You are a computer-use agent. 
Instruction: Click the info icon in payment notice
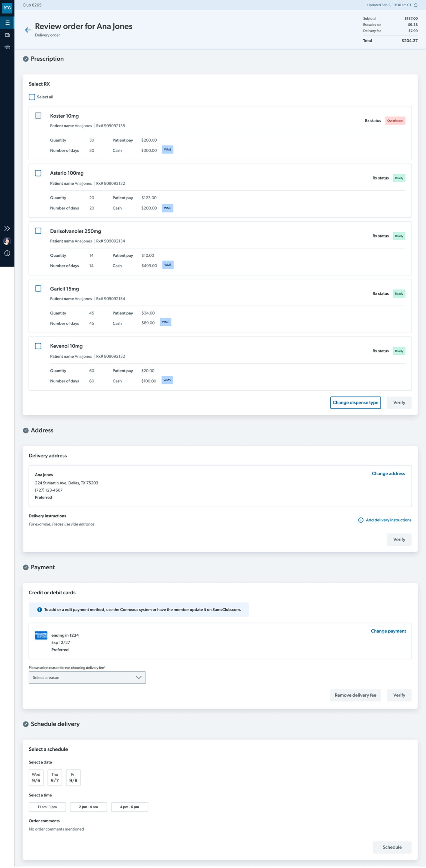coord(39,610)
